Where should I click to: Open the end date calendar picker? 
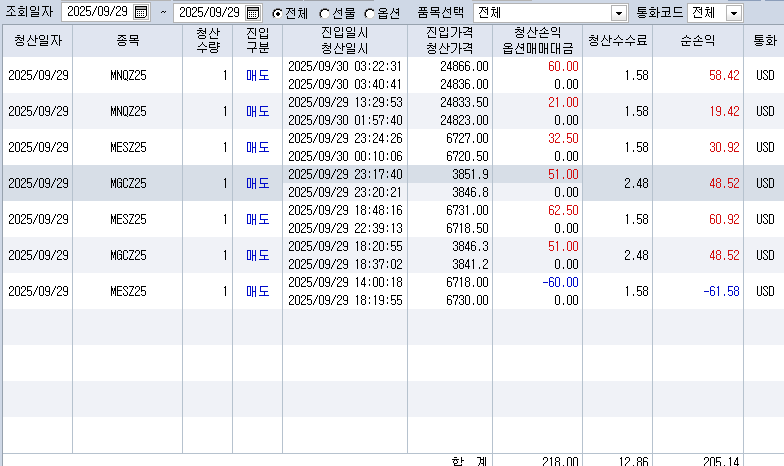[x=253, y=12]
